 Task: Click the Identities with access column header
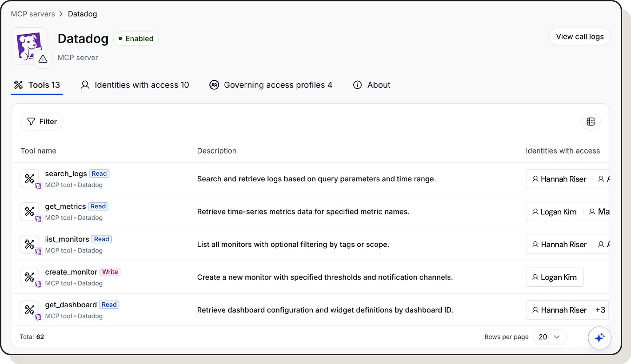[563, 151]
